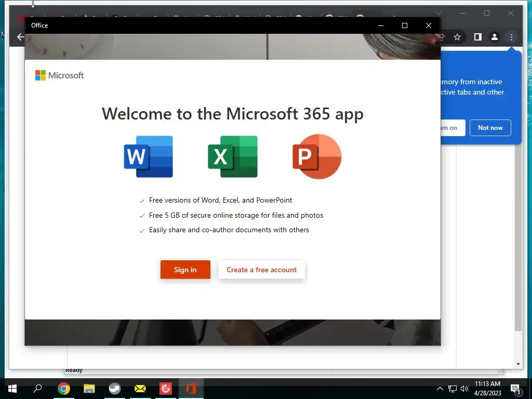Image resolution: width=532 pixels, height=399 pixels.
Task: Choose Create a free account
Action: pos(262,270)
